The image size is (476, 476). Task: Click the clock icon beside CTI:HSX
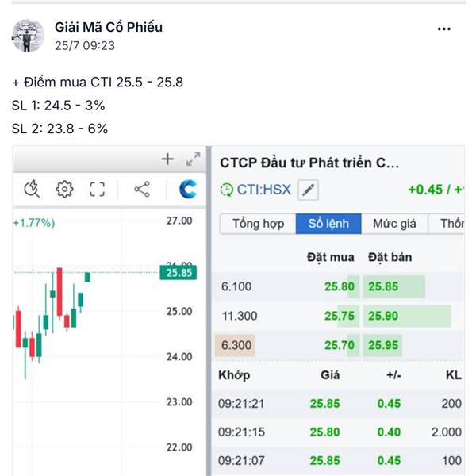(227, 190)
